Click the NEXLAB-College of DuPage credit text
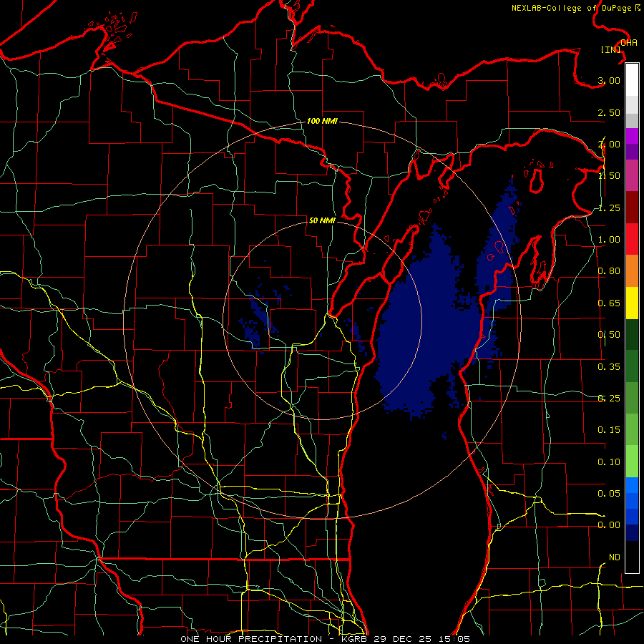Screen dimensions: 644x644 pos(576,8)
